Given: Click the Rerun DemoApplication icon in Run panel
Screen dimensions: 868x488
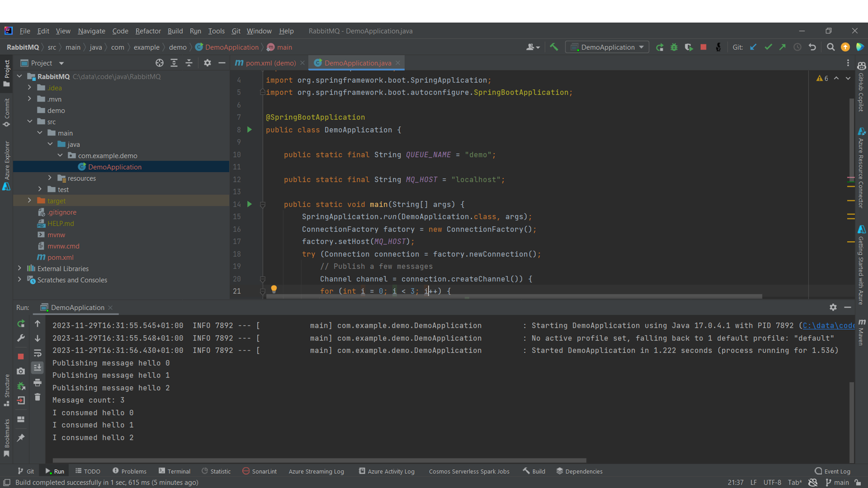Looking at the screenshot, I should coord(21,324).
